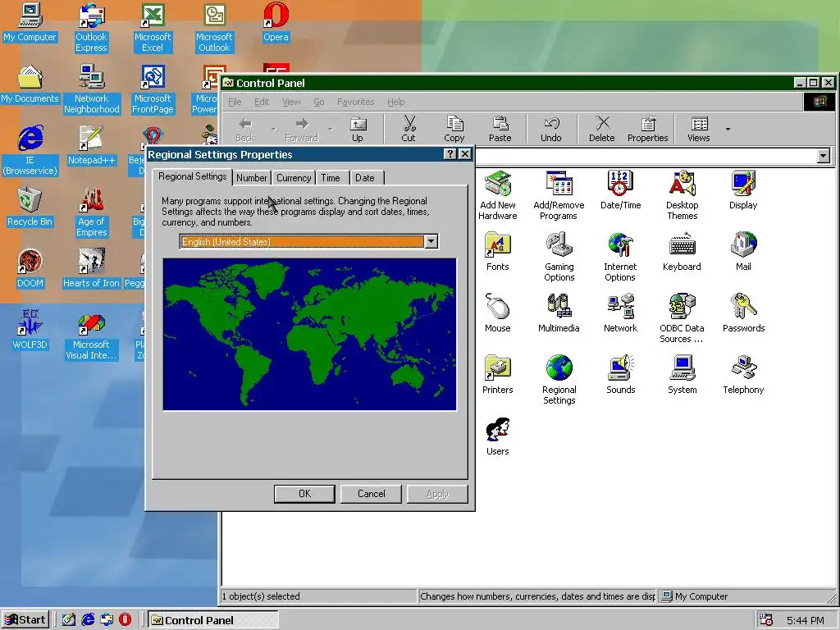Open the Mouse settings icon

pyautogui.click(x=498, y=313)
